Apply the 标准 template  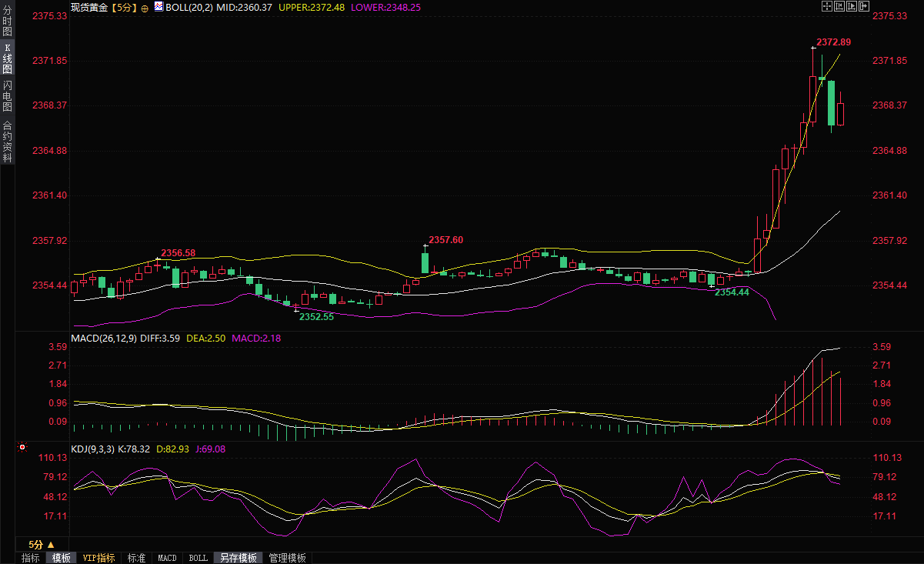[x=136, y=558]
